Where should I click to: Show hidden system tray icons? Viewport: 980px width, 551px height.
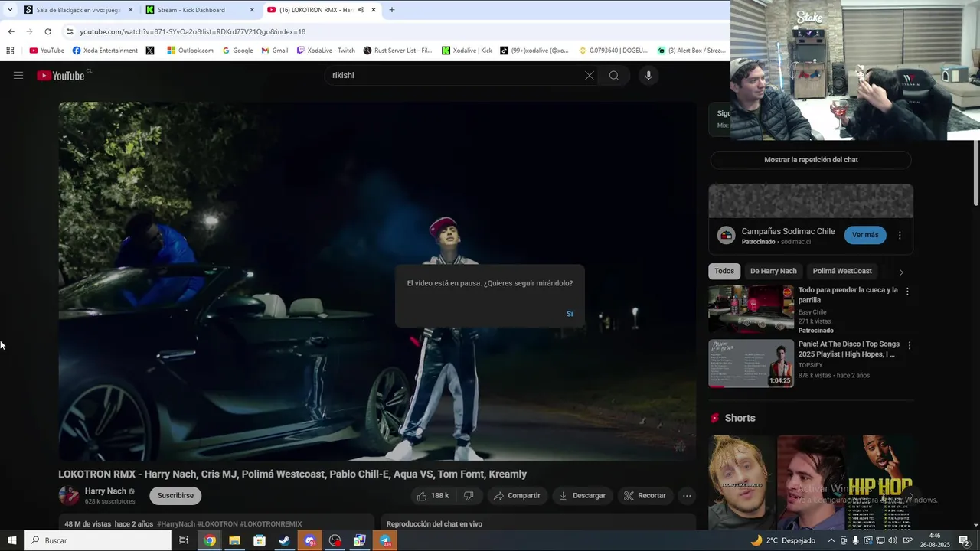pos(831,540)
